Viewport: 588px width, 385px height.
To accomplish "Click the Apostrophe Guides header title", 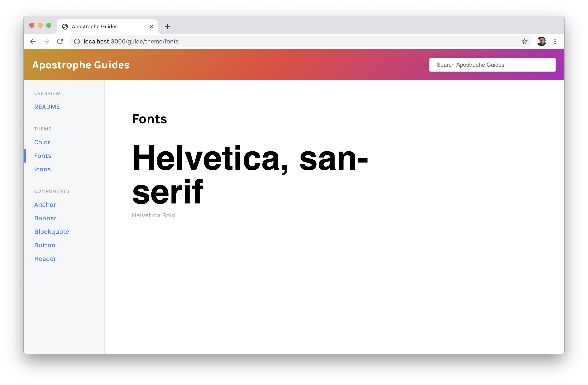I will (x=81, y=65).
